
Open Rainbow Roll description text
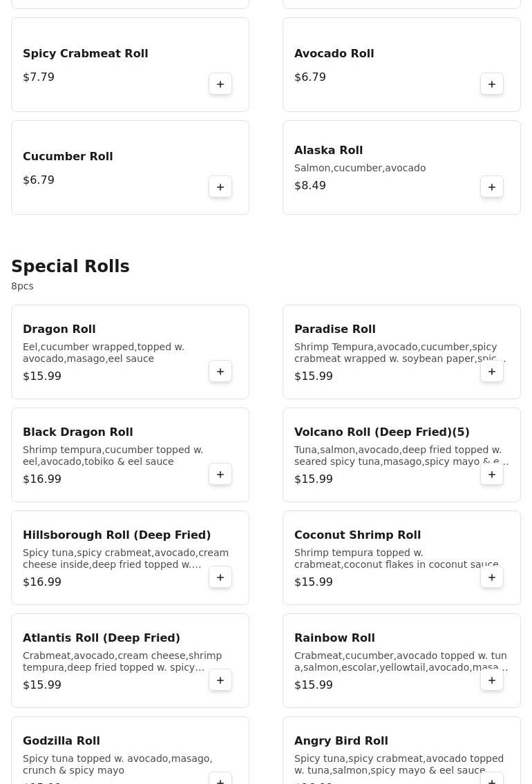tap(401, 662)
